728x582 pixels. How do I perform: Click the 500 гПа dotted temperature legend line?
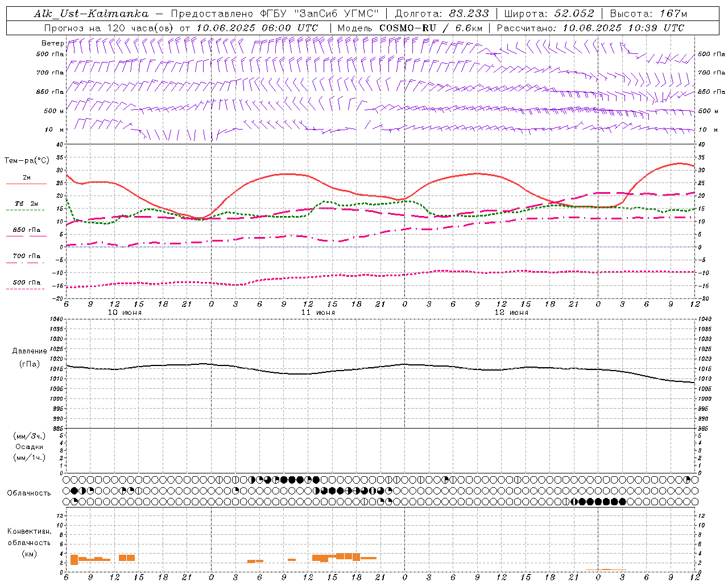26,289
